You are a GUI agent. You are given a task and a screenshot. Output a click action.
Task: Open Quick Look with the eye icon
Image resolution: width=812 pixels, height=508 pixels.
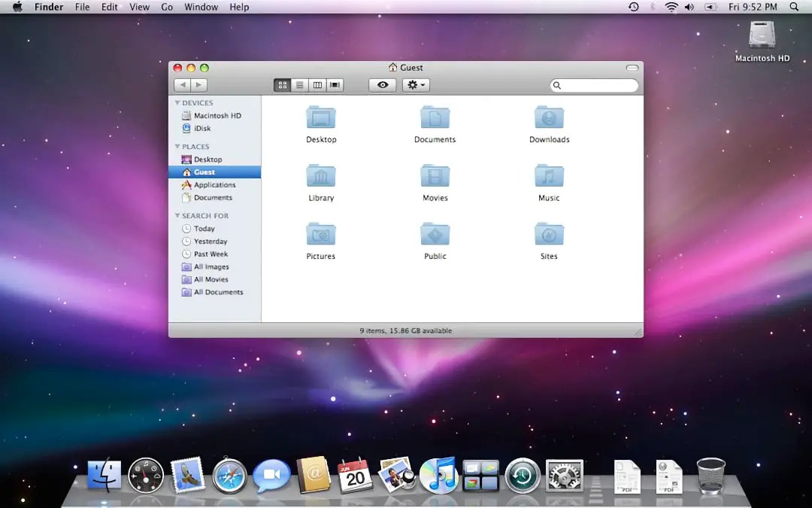point(382,84)
